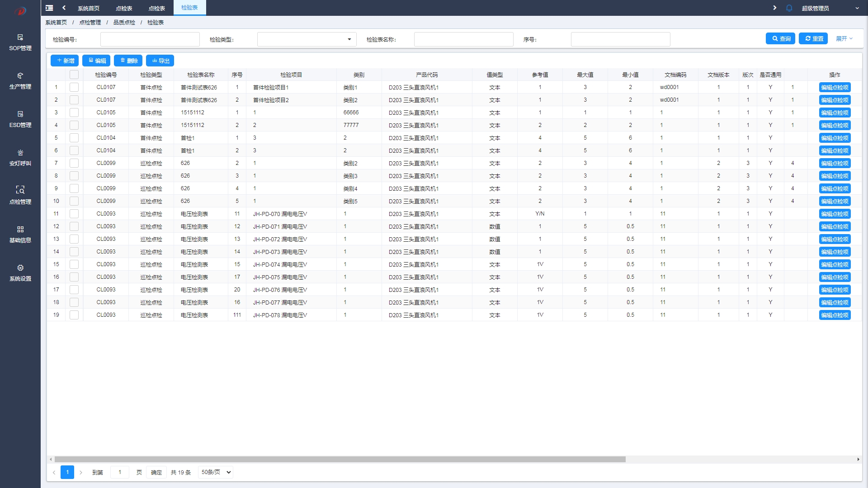Click the 查询 search button

pyautogui.click(x=780, y=39)
